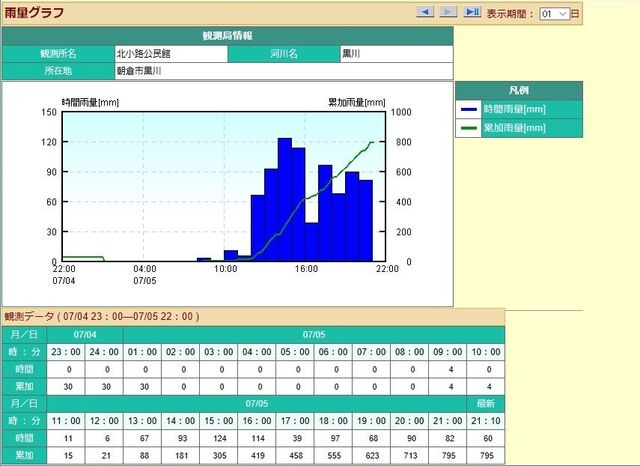Select cumulative value 419

(x=258, y=455)
